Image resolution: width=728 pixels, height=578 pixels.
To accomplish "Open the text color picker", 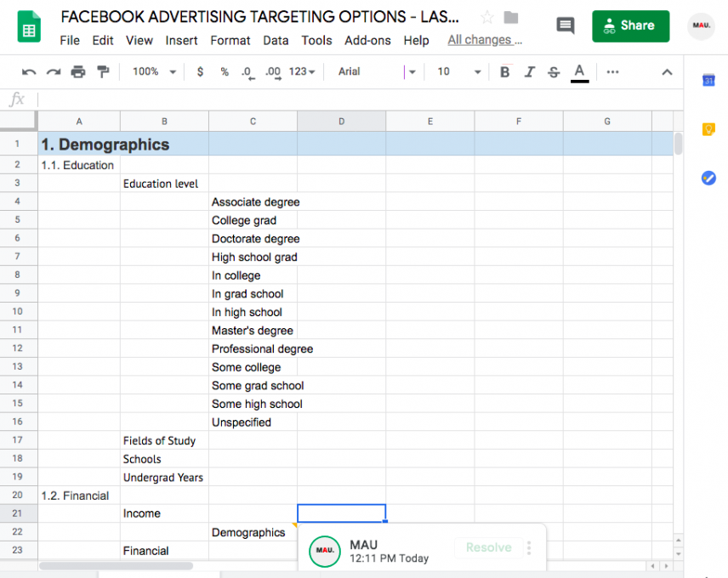I will tap(579, 73).
